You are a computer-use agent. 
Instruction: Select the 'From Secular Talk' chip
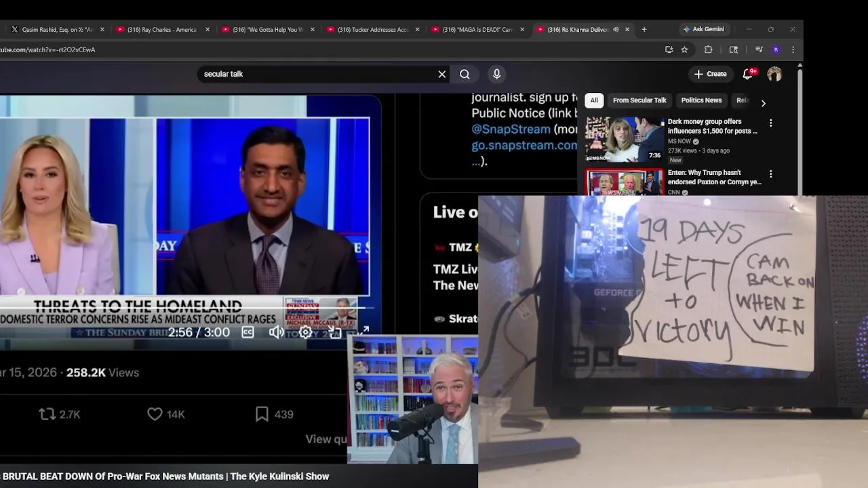point(639,100)
